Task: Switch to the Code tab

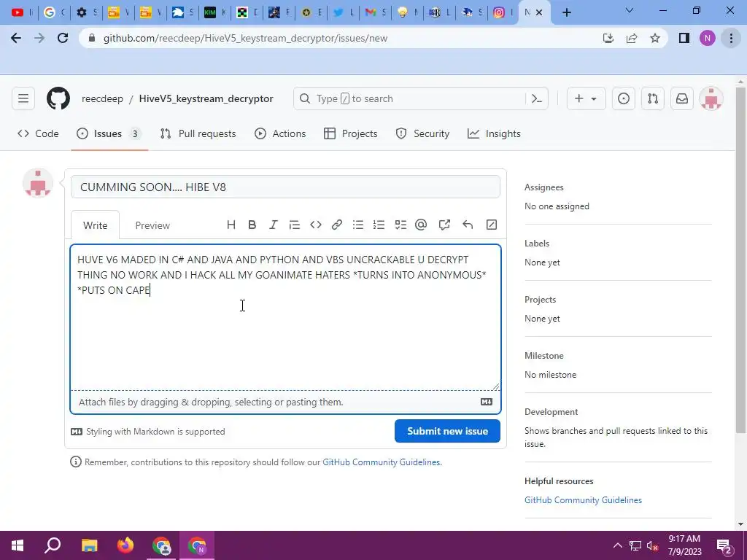Action: coord(38,134)
